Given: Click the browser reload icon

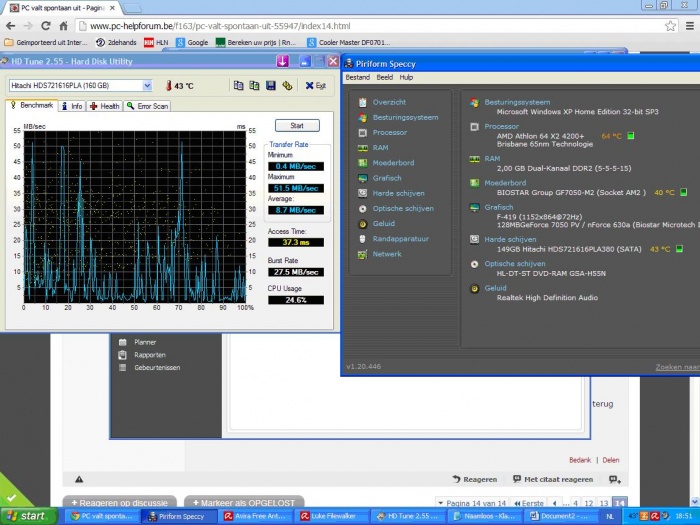Looking at the screenshot, I should [46, 26].
